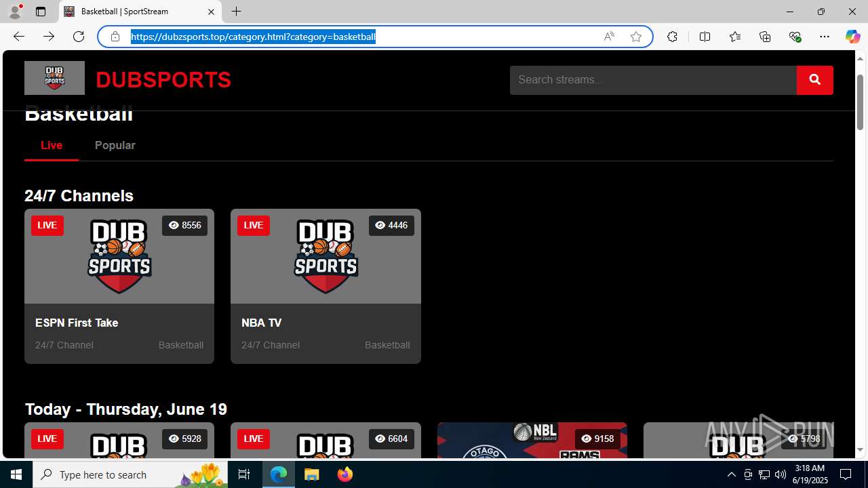
Task: Open browser Extensions menu
Action: tap(672, 37)
